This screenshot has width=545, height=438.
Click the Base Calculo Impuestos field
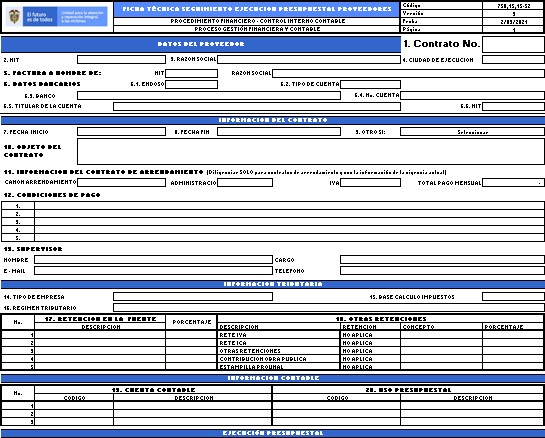pos(513,297)
